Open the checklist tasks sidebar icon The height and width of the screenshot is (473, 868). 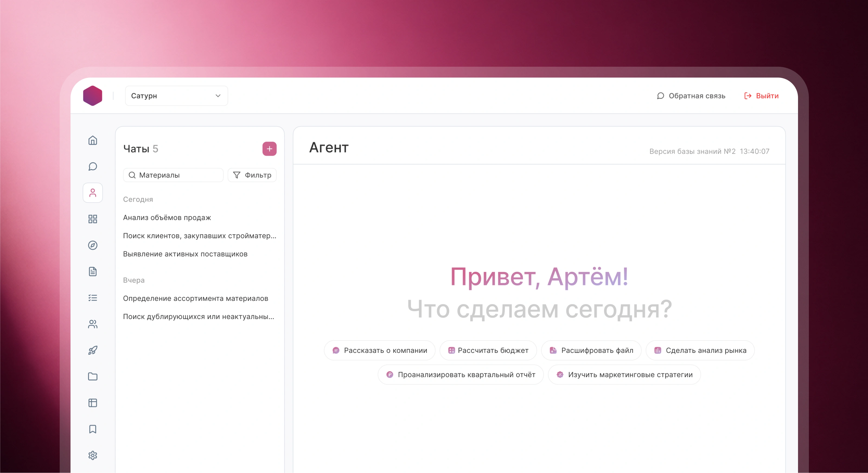(x=93, y=298)
